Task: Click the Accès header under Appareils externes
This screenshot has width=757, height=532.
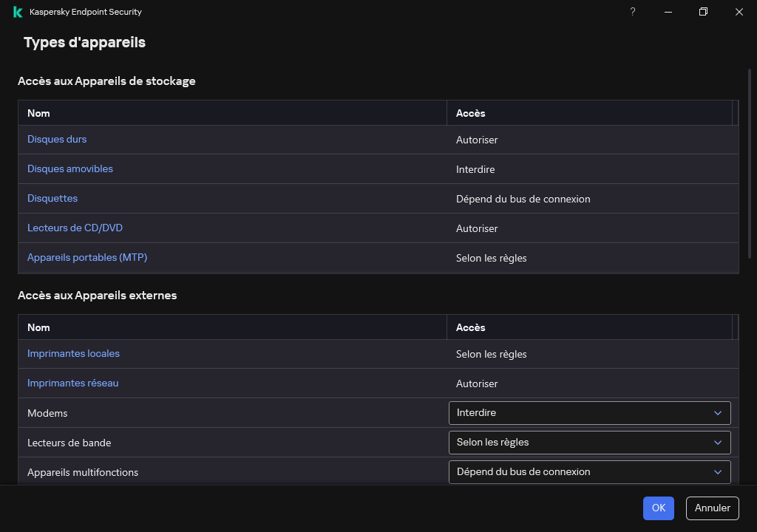Action: [x=471, y=327]
